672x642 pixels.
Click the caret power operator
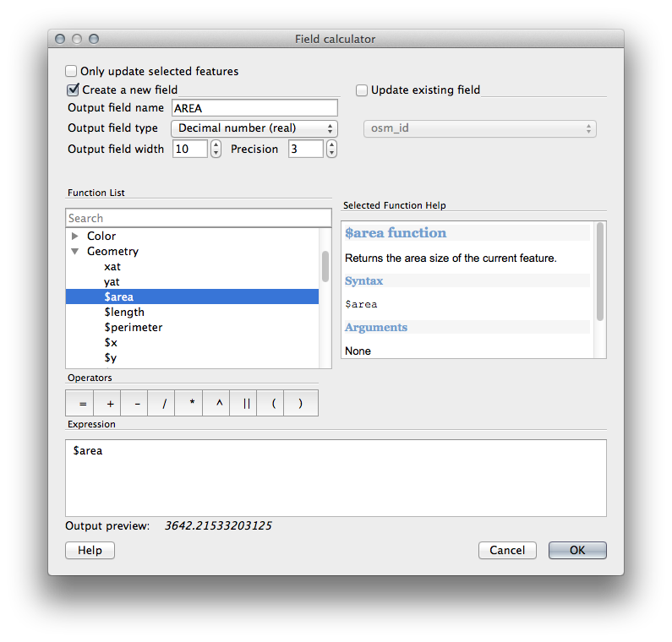tap(219, 404)
